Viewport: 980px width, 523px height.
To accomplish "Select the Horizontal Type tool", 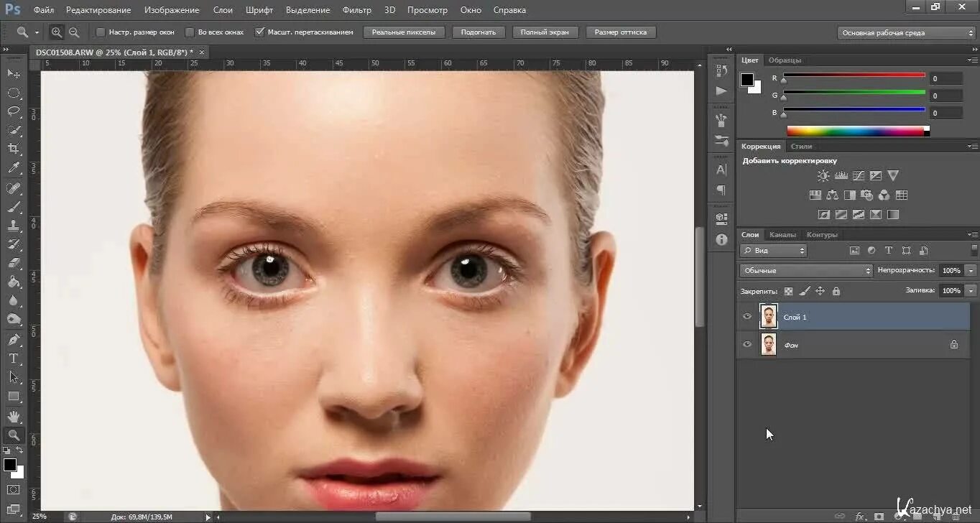I will coord(14,358).
